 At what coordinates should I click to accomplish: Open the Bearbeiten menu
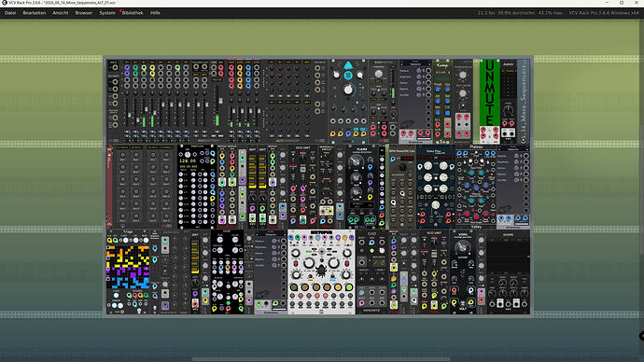point(35,13)
